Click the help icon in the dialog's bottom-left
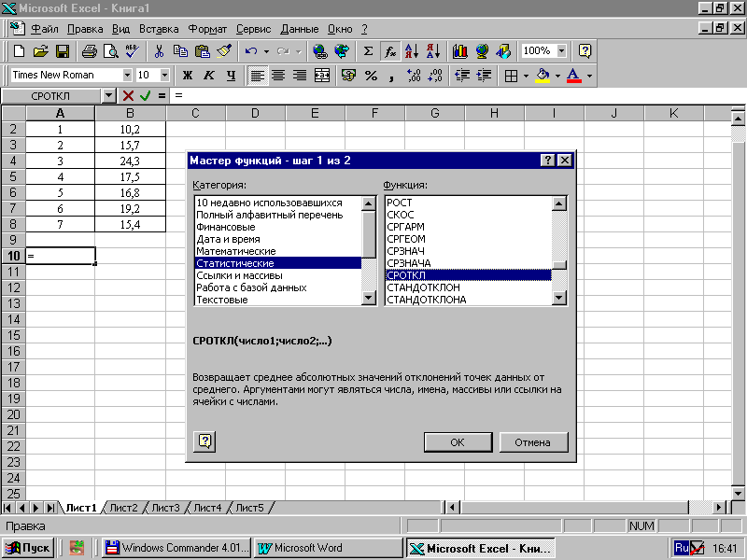747x560 pixels. pyautogui.click(x=206, y=441)
